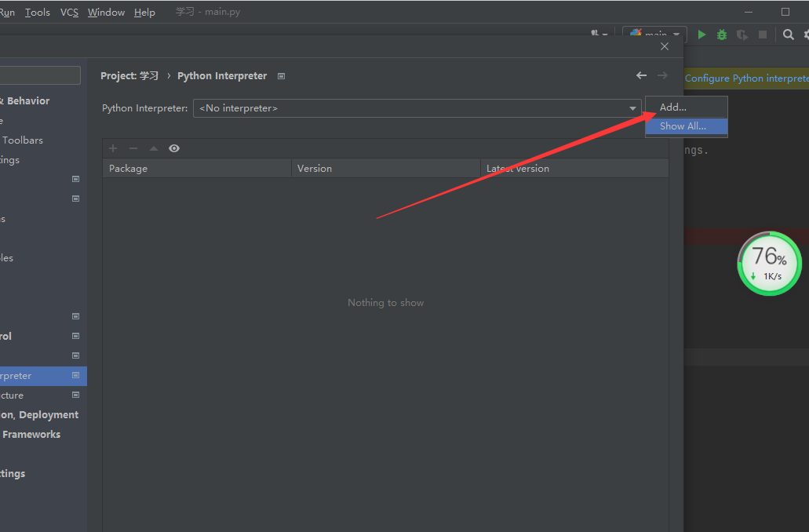Image resolution: width=809 pixels, height=532 pixels.
Task: Click the install package plus icon
Action: pos(113,148)
